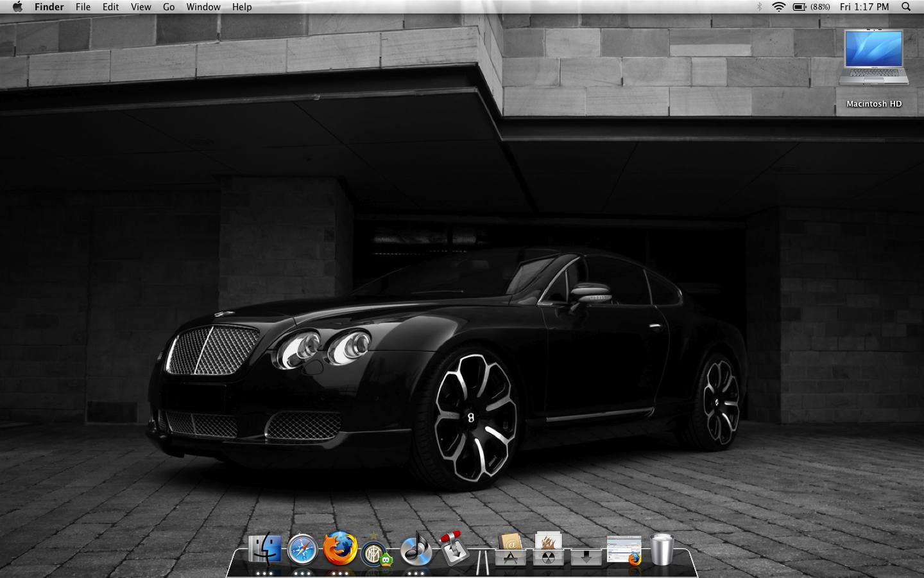
Task: Click the Bluetooth status icon
Action: 759,7
